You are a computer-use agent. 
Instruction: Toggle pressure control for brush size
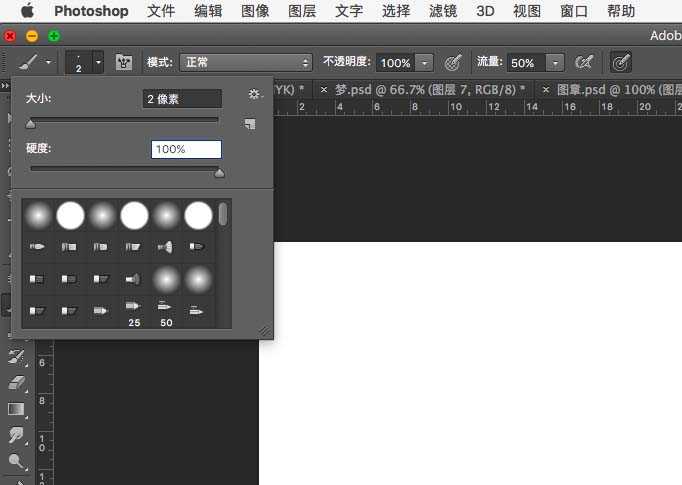click(620, 62)
